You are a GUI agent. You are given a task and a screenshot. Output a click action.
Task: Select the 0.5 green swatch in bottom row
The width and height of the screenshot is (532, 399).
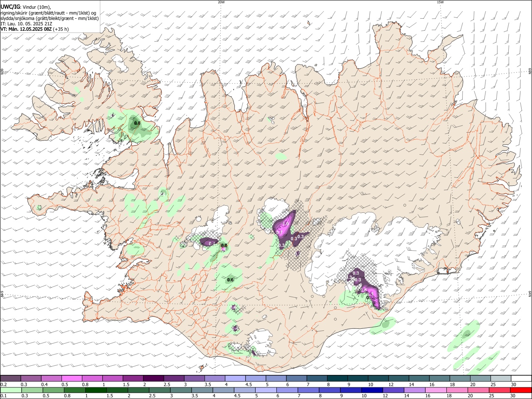[x=54, y=390]
